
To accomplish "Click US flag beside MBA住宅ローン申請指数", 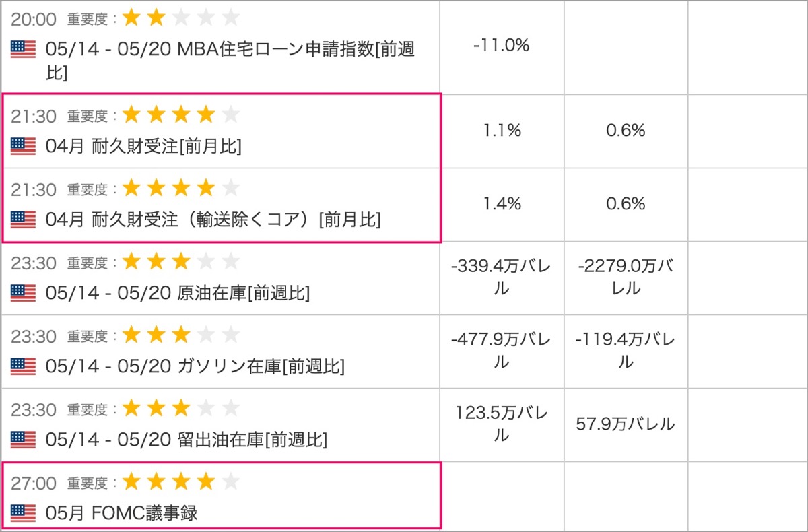I will pyautogui.click(x=23, y=49).
